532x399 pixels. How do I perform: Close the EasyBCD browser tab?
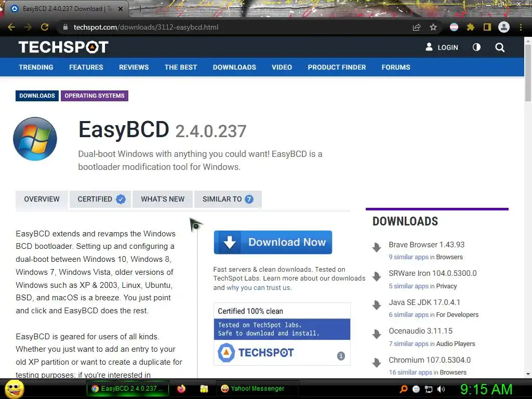click(x=121, y=9)
